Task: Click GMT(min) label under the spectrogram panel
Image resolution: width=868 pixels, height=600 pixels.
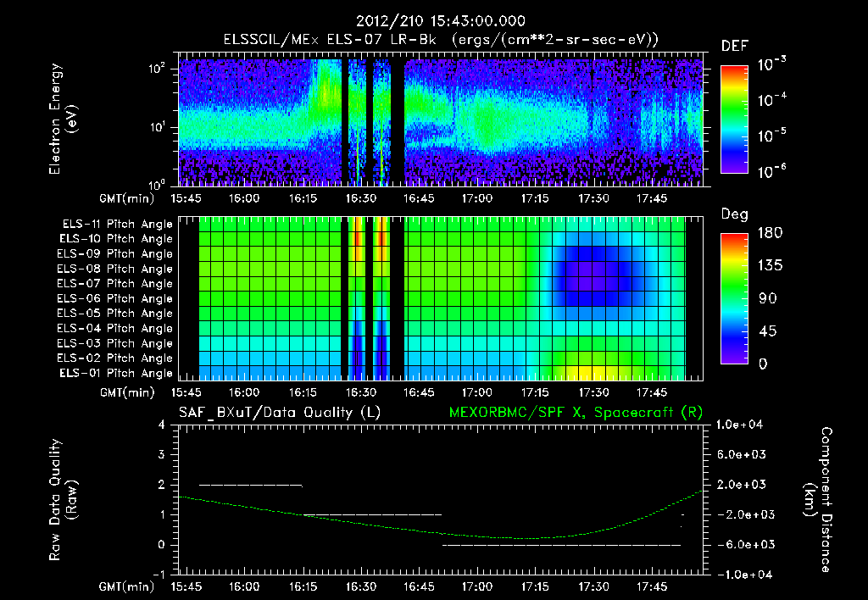Action: point(127,198)
